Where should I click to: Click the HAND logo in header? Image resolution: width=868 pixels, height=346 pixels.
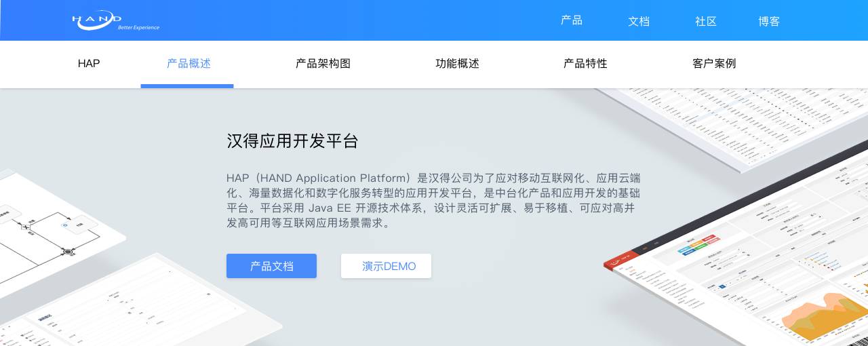(x=115, y=21)
